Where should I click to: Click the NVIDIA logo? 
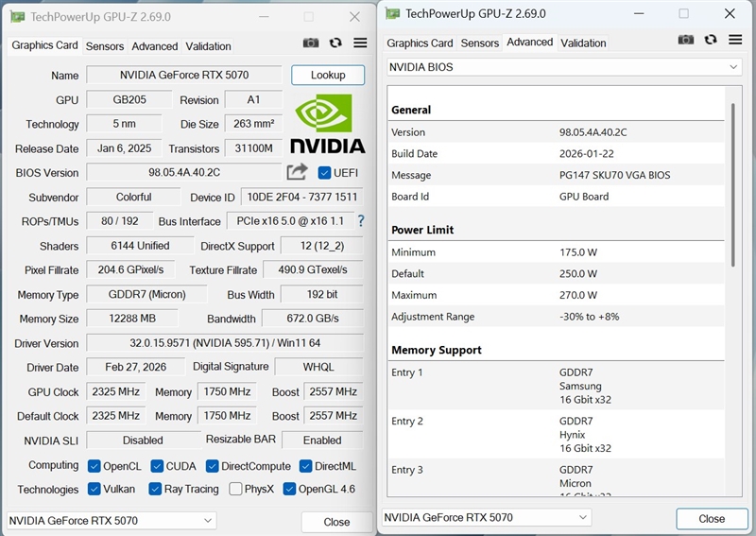point(327,124)
